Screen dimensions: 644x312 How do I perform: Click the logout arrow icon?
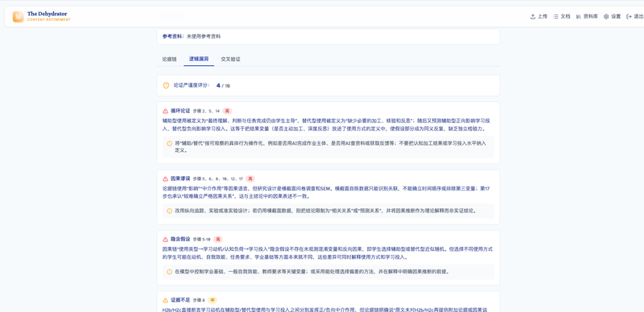tap(629, 16)
